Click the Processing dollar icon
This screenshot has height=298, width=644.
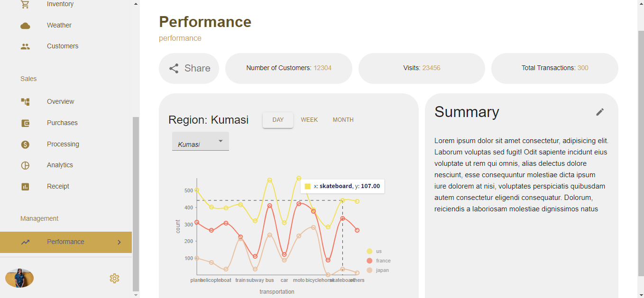[x=25, y=144]
